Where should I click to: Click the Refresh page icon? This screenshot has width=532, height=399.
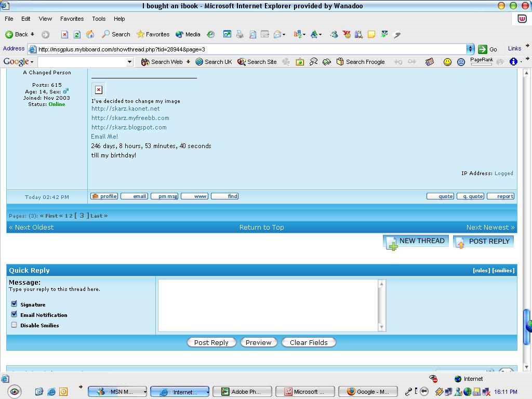(x=77, y=34)
